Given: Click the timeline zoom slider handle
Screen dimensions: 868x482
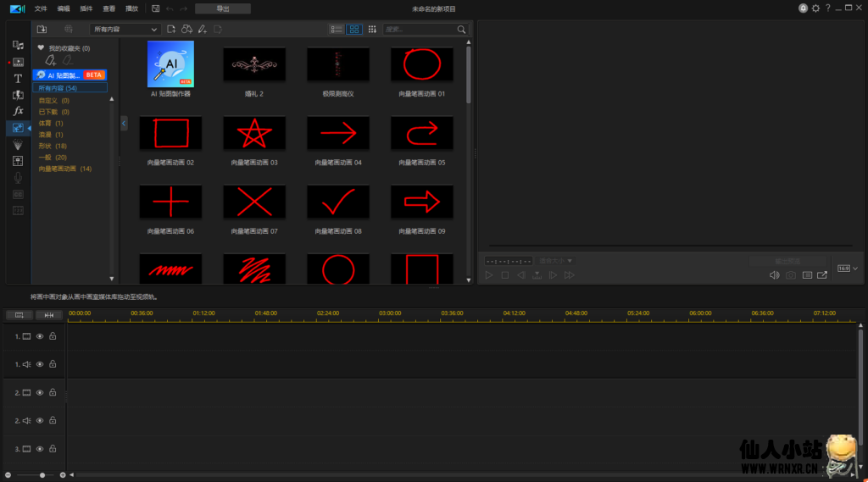Looking at the screenshot, I should 42,475.
